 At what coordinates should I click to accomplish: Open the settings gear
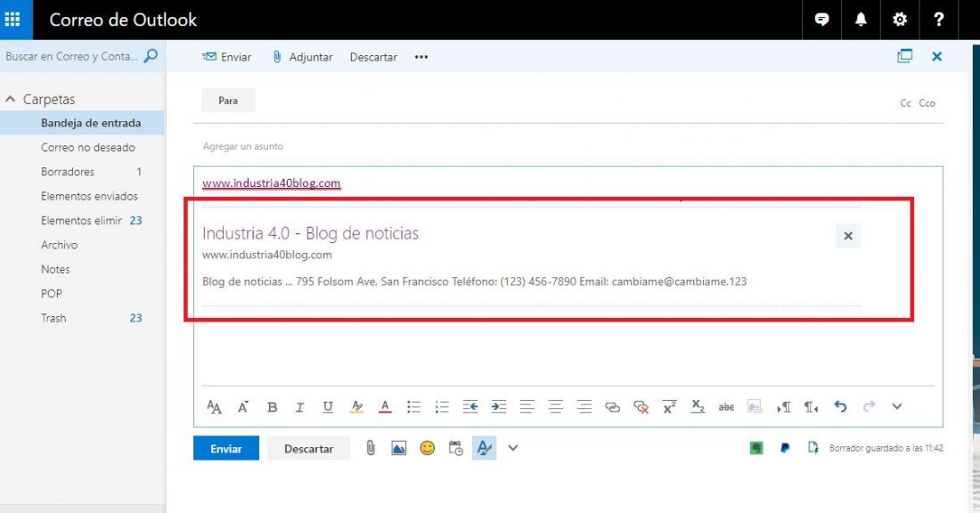coord(900,20)
